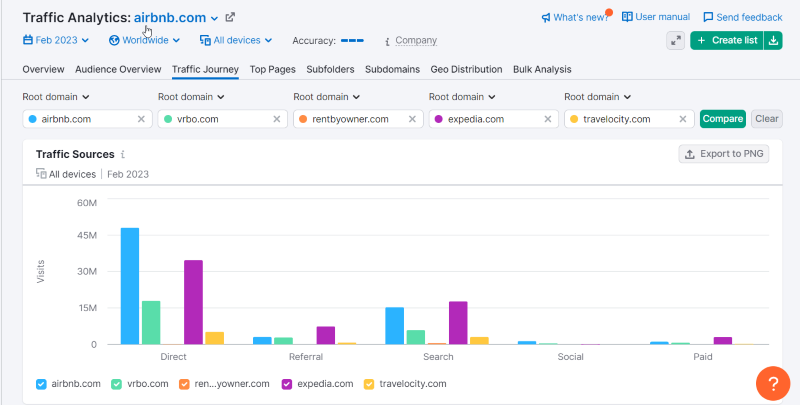
Task: Uncheck travelocity.com legend checkbox
Action: (369, 384)
